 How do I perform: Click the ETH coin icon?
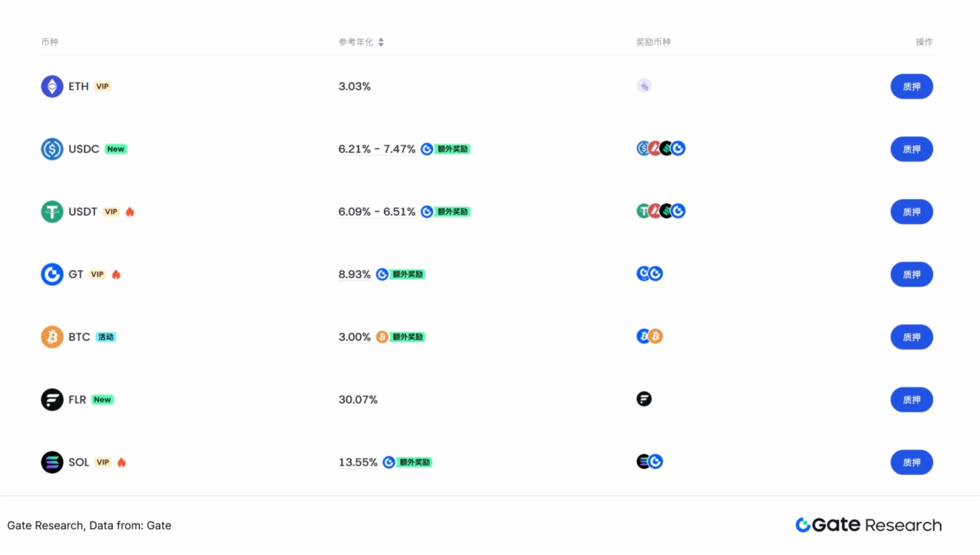click(52, 86)
